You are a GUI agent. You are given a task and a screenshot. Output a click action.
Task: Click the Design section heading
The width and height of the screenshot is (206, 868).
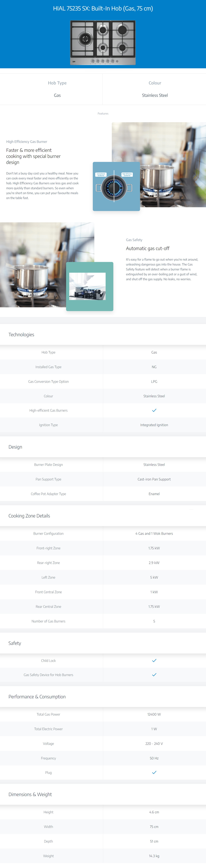pyautogui.click(x=15, y=447)
